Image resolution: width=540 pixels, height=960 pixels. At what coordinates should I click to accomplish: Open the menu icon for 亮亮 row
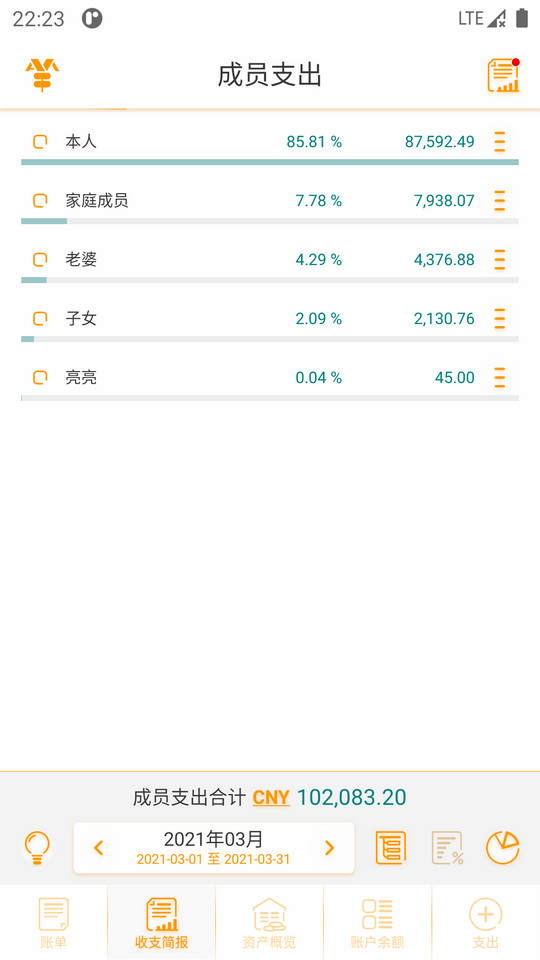[500, 377]
